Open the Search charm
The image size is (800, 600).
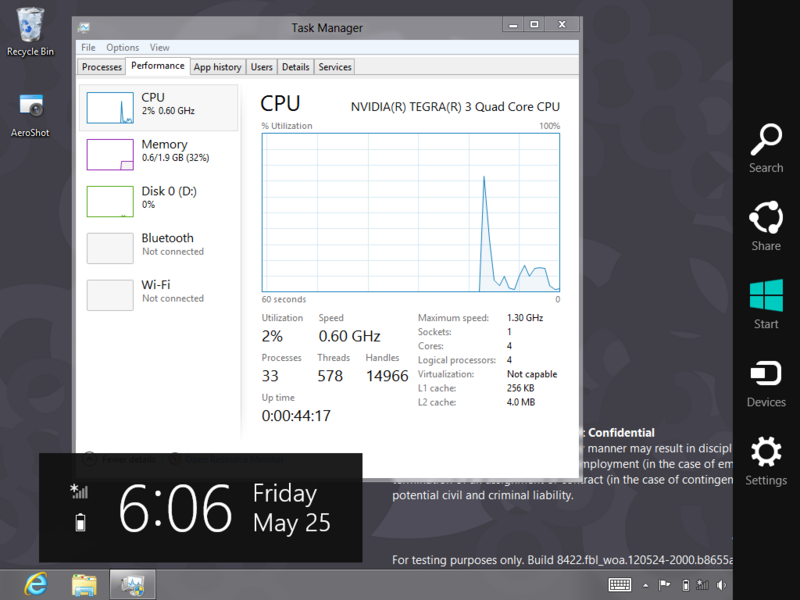coord(766,148)
